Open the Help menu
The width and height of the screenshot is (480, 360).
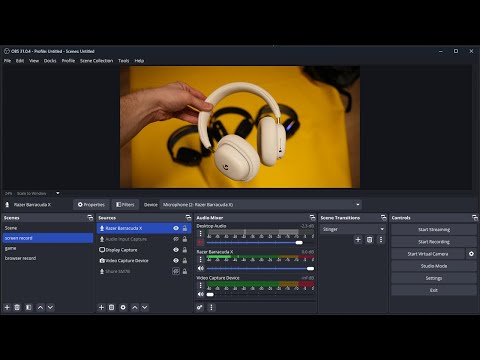pos(139,61)
